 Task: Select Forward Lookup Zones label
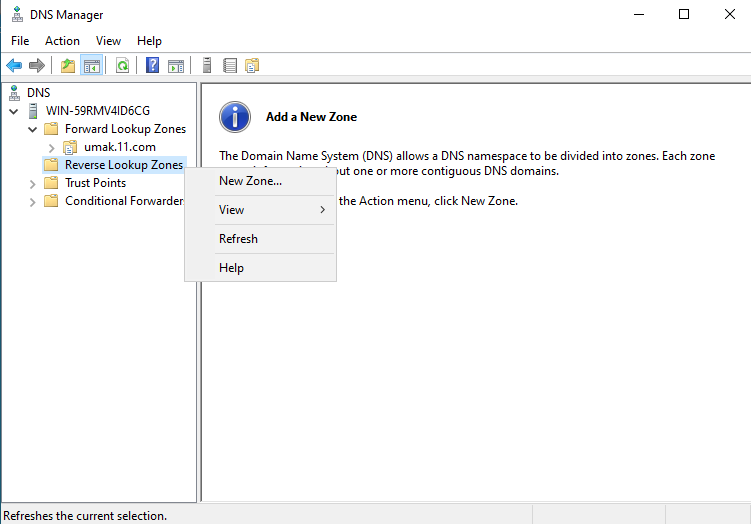pos(125,129)
